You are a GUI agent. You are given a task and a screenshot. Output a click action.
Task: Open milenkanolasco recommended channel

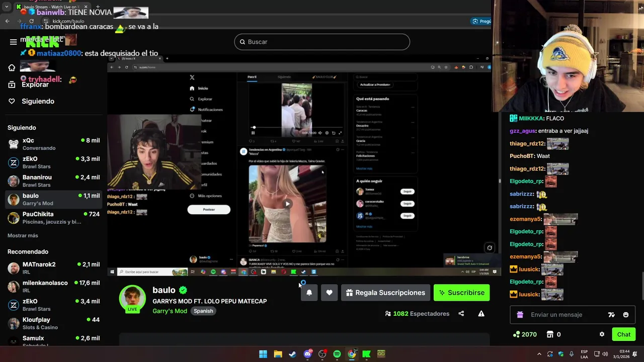tap(53, 287)
